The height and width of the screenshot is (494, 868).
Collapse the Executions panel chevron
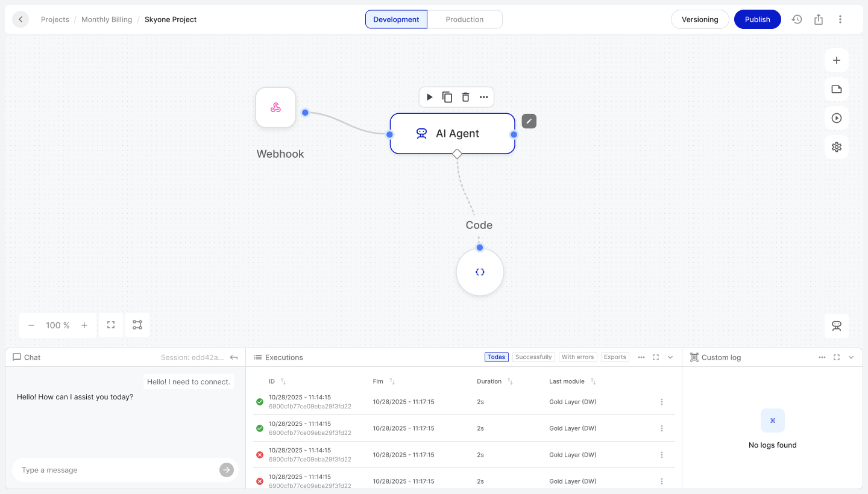[x=670, y=357]
